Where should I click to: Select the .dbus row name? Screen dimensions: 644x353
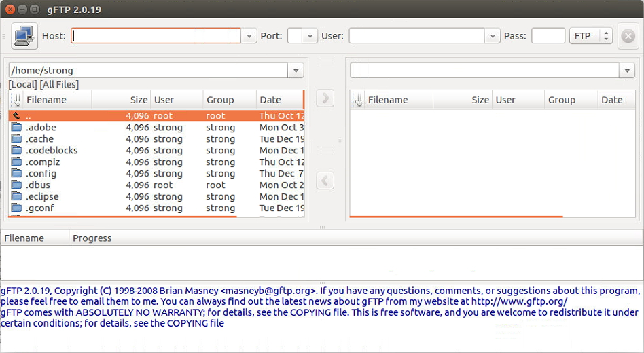click(38, 185)
